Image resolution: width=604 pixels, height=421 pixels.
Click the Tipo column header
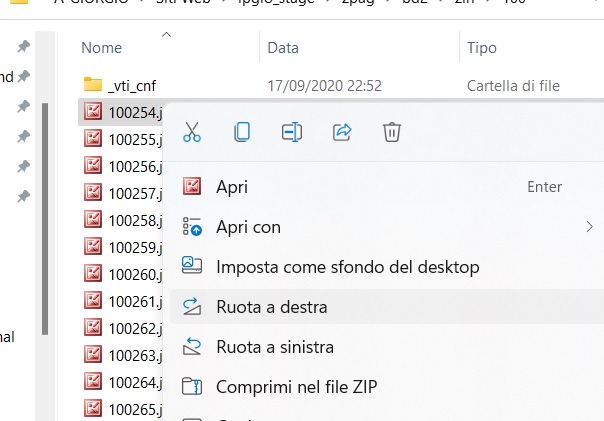click(x=481, y=47)
